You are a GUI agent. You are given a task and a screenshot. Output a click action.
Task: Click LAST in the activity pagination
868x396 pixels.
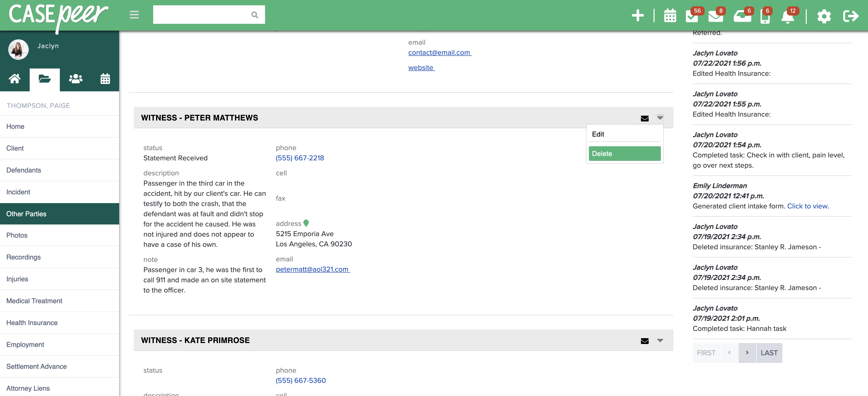click(769, 353)
